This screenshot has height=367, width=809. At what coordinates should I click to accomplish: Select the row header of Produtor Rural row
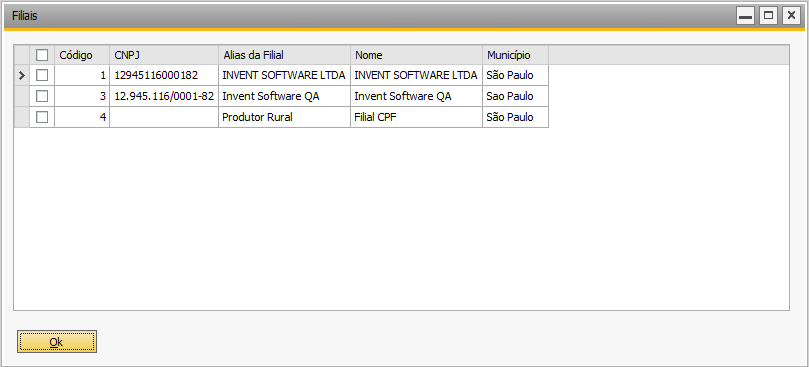coord(22,117)
